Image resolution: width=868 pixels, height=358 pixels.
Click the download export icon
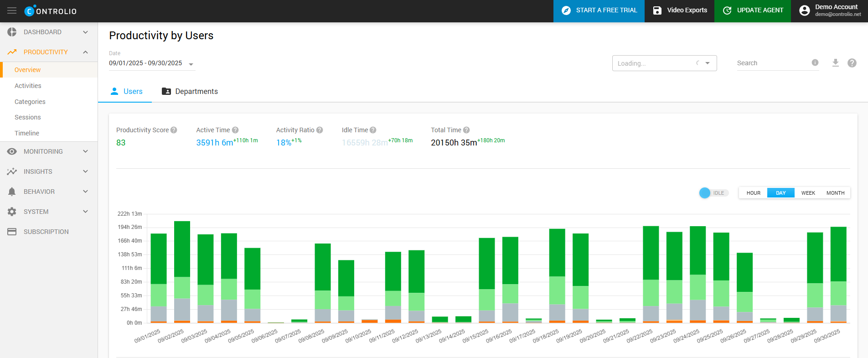click(x=835, y=63)
